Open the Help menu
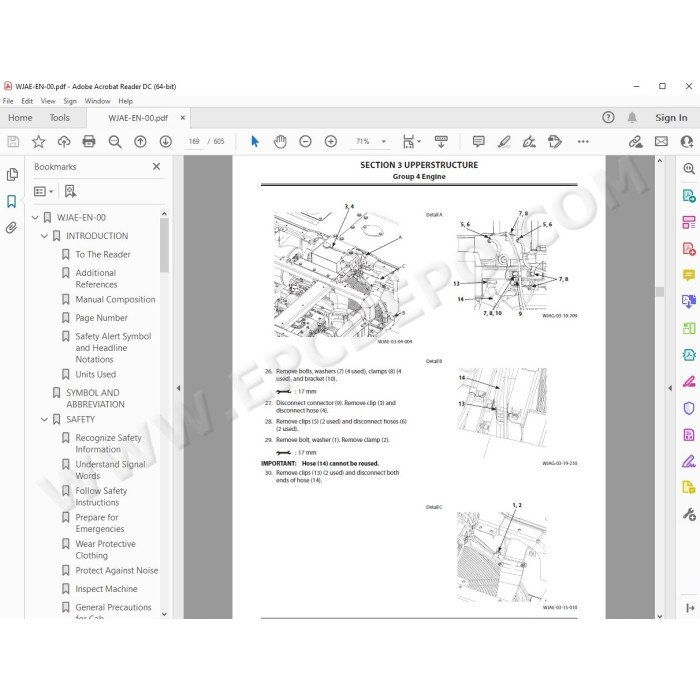 click(x=125, y=101)
